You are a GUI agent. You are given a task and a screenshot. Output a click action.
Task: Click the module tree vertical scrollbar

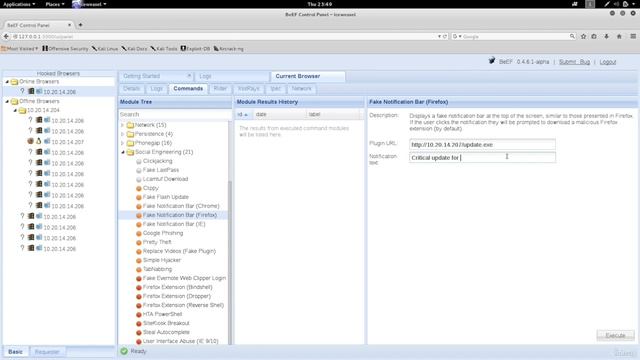click(230, 261)
